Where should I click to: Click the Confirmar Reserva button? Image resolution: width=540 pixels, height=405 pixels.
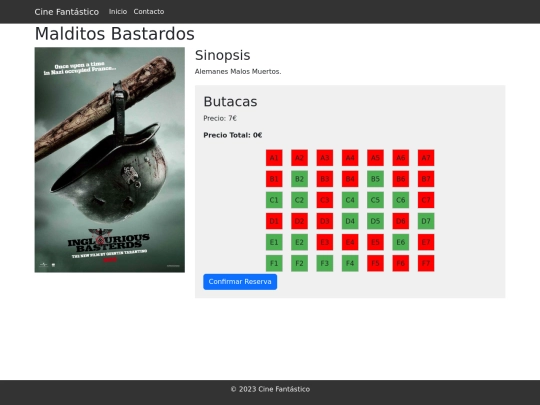(240, 282)
